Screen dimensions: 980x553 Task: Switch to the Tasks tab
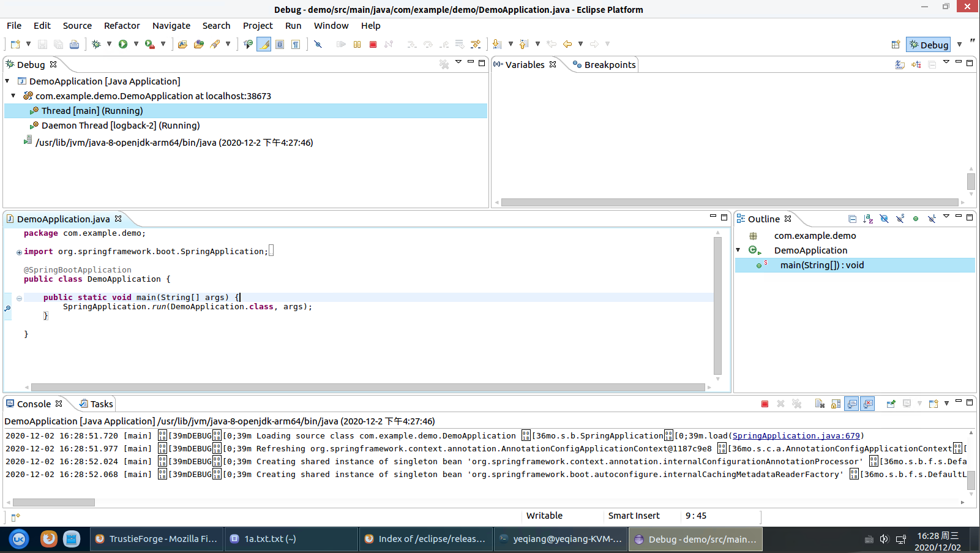96,404
